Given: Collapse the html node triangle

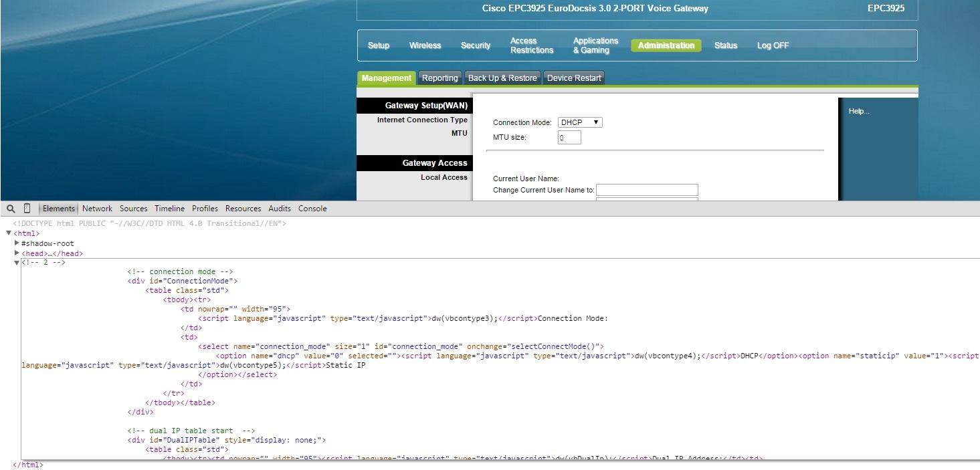Looking at the screenshot, I should click(9, 233).
